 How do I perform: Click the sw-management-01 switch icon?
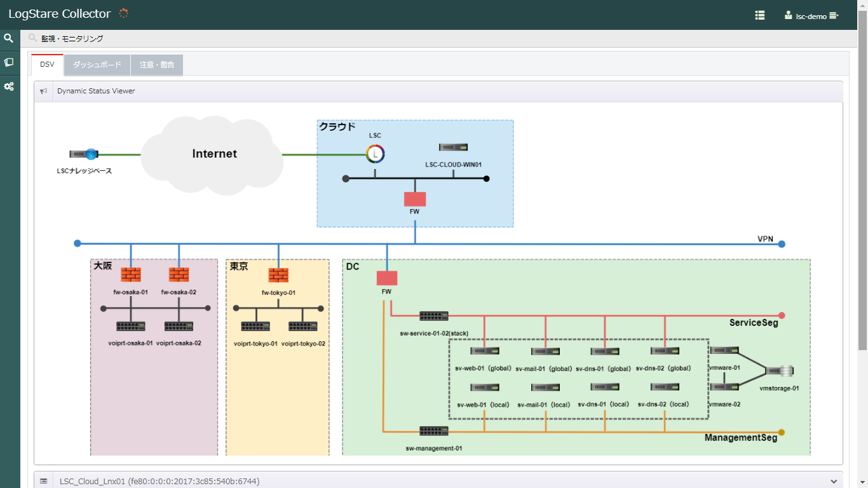[434, 431]
